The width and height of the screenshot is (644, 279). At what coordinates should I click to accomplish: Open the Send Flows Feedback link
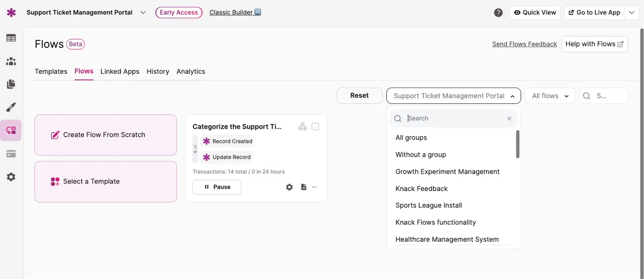524,44
